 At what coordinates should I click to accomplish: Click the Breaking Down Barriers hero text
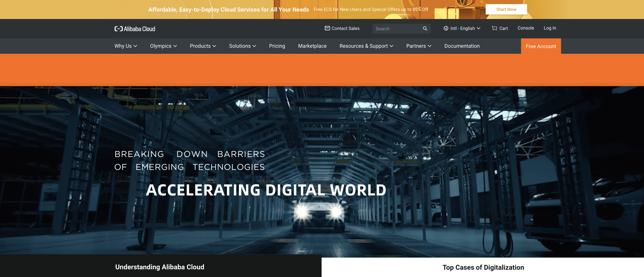(190, 161)
